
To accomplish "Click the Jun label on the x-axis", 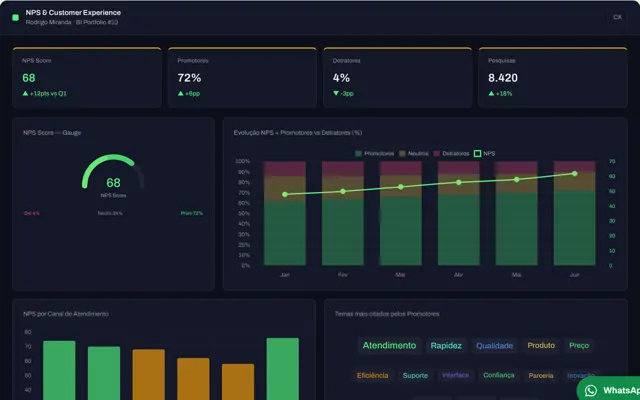I will point(574,275).
